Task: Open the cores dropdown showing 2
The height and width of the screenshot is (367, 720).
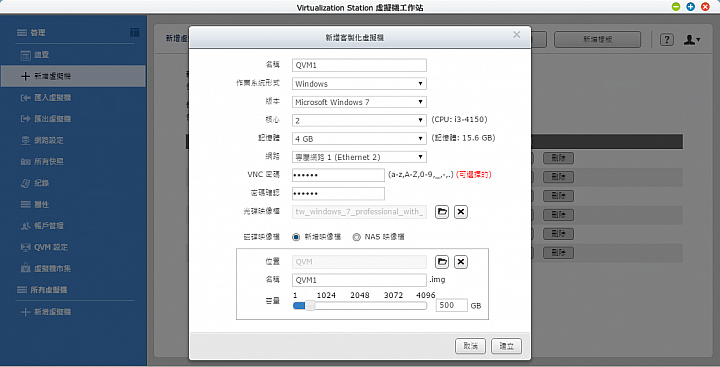Action: click(359, 120)
